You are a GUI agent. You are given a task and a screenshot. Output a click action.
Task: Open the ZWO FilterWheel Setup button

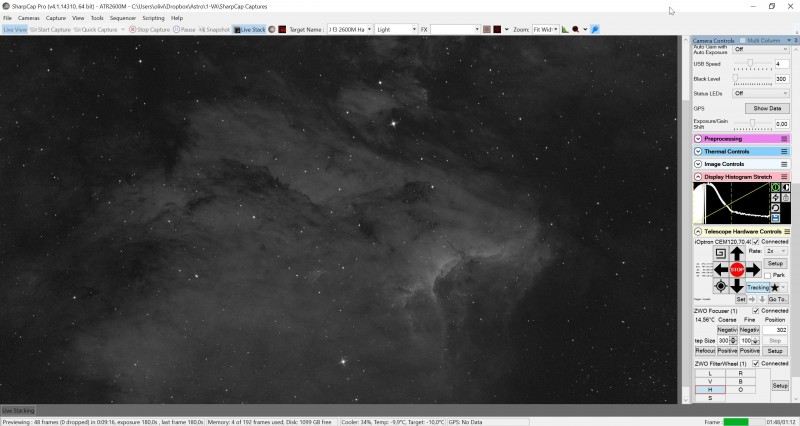(780, 386)
